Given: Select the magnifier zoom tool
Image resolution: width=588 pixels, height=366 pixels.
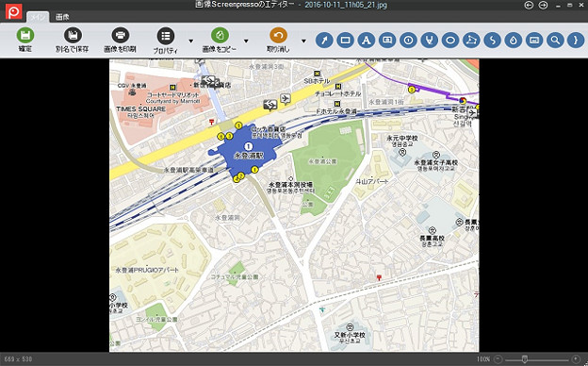Looking at the screenshot, I should click(555, 40).
